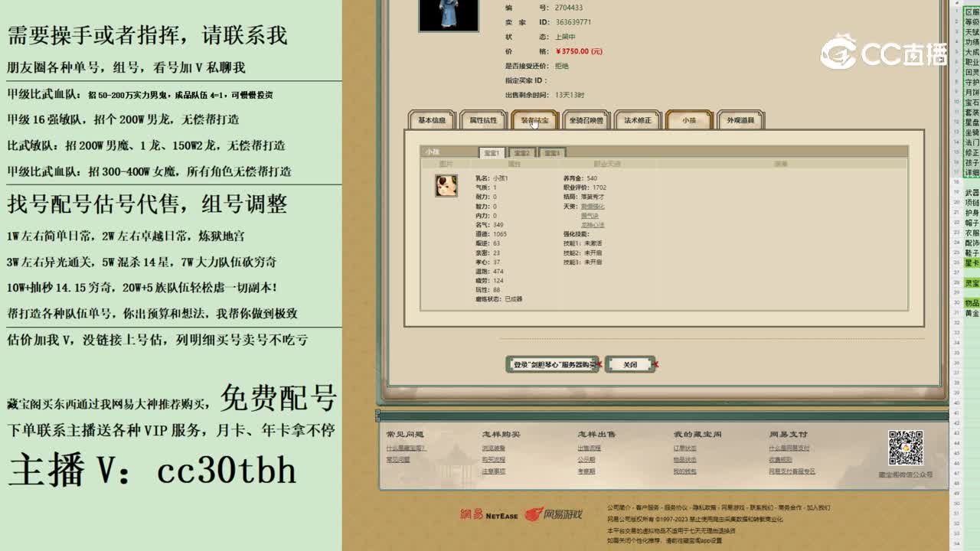Open 网易游戏 text link in footer row

[732, 507]
